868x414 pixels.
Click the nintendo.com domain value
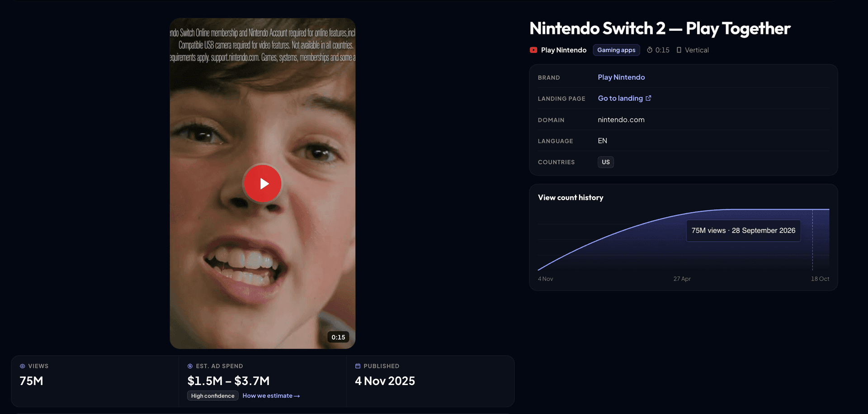[x=621, y=120]
